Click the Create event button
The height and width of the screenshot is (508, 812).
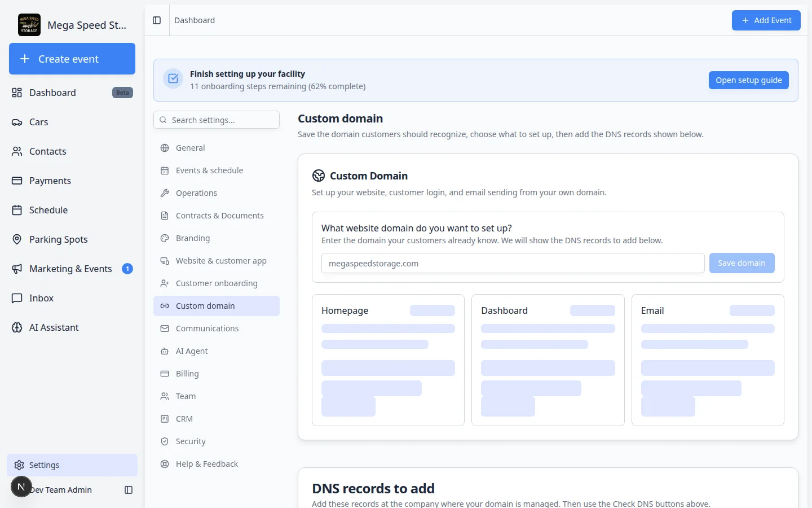pyautogui.click(x=72, y=59)
